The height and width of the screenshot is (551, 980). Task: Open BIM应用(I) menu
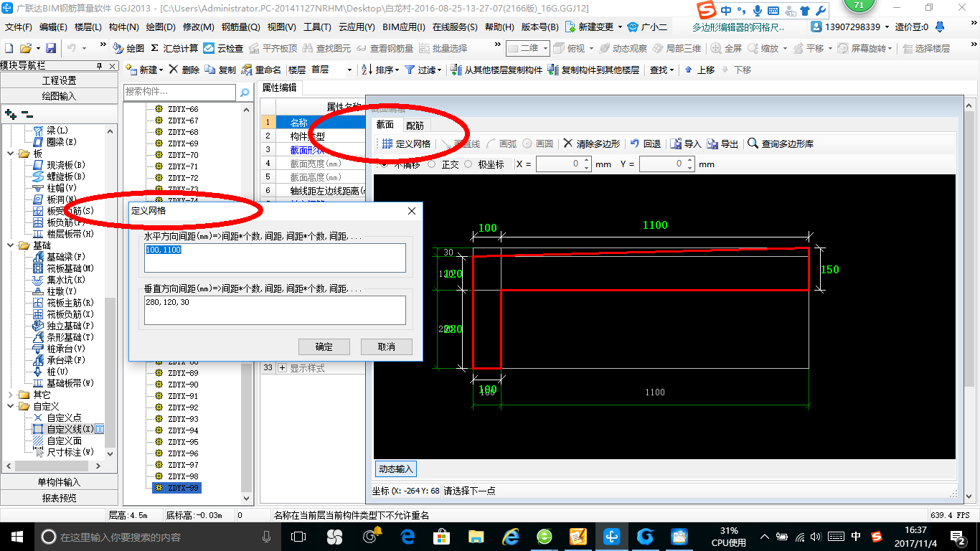[404, 27]
